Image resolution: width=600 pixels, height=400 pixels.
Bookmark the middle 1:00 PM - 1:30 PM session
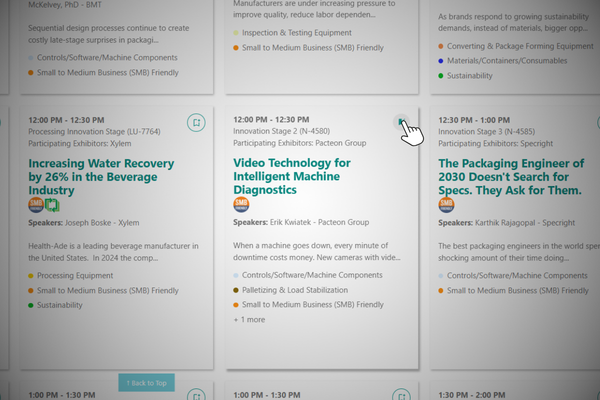pyautogui.click(x=401, y=394)
